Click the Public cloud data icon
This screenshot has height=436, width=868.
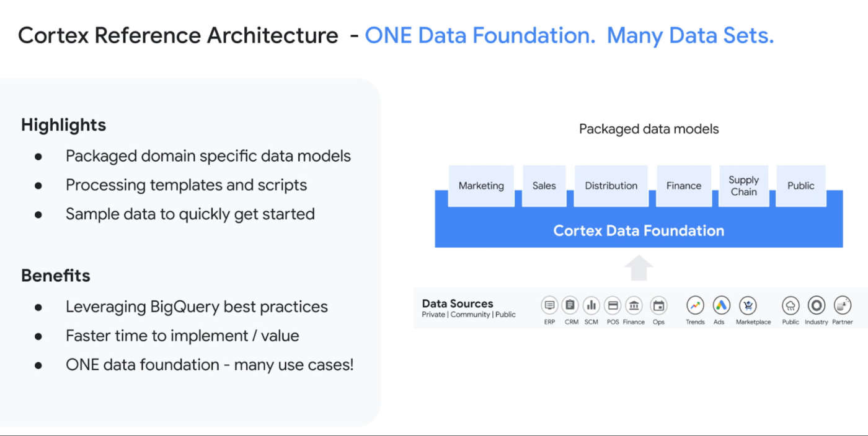click(790, 305)
